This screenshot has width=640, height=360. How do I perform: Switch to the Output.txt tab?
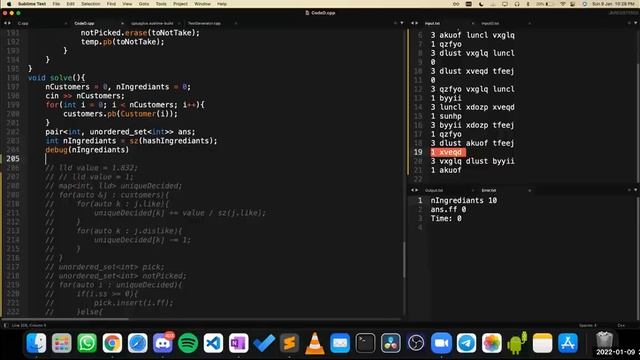click(x=433, y=190)
